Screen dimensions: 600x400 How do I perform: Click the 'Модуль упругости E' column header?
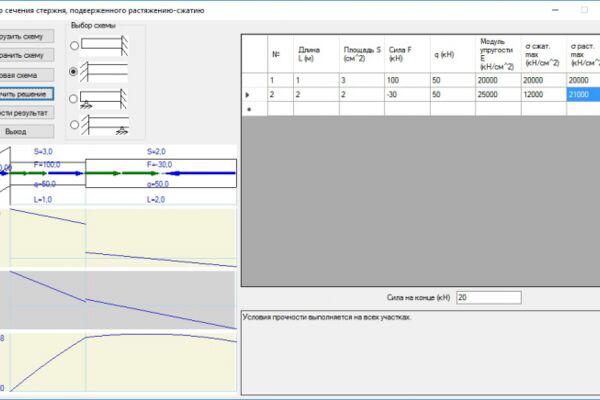pos(498,54)
